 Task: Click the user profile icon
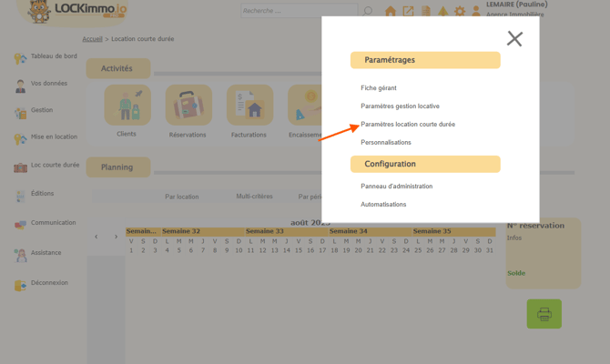click(x=476, y=11)
